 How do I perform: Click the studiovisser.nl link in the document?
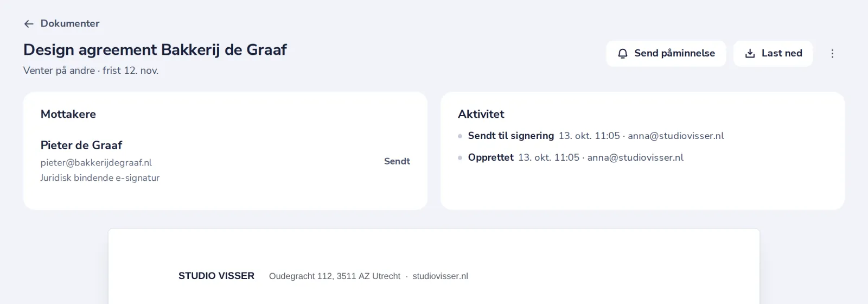(x=440, y=276)
